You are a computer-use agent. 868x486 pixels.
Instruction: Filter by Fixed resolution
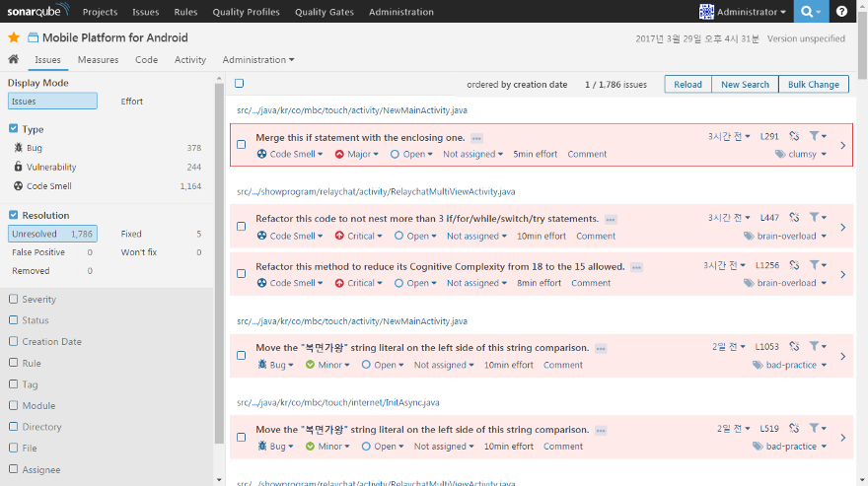pyautogui.click(x=161, y=234)
